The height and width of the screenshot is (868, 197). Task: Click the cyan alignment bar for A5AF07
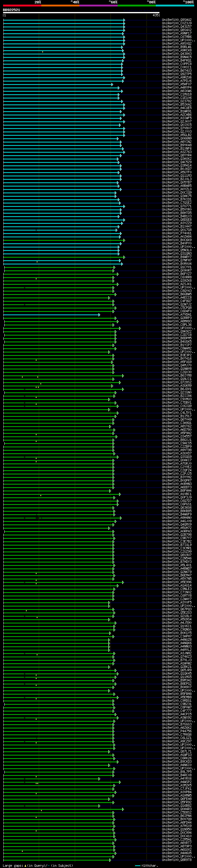[58, 84]
